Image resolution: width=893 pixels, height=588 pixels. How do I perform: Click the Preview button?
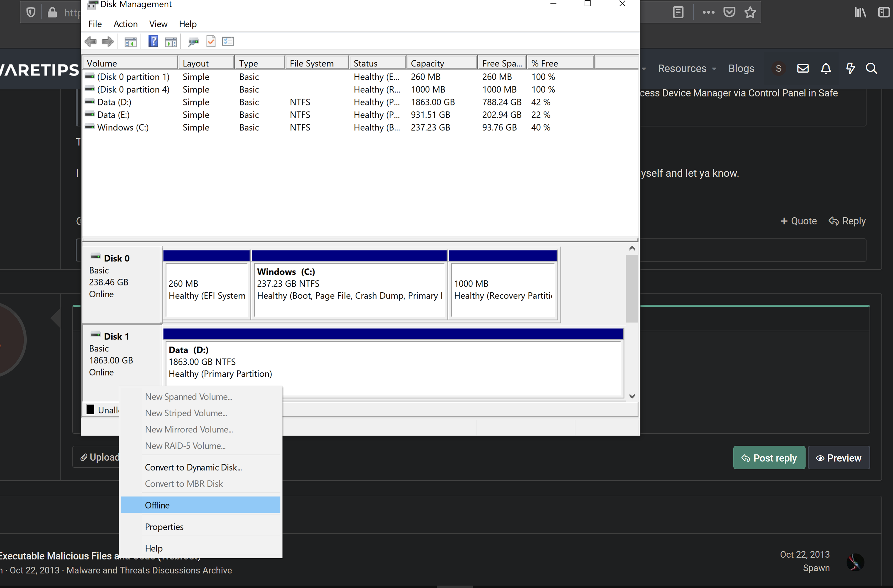(839, 458)
